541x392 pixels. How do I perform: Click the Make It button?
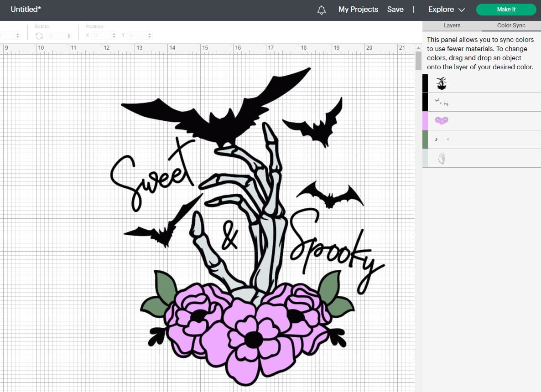pyautogui.click(x=506, y=9)
